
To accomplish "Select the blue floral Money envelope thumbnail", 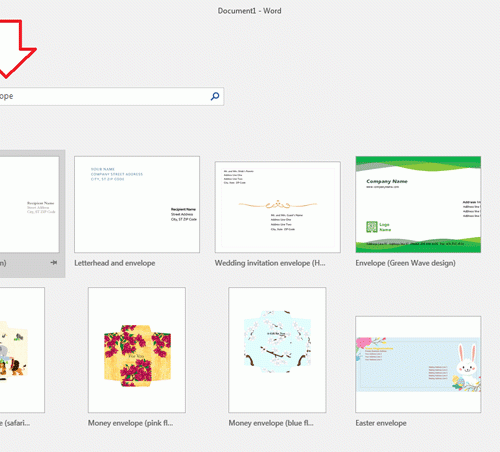I will coord(277,350).
